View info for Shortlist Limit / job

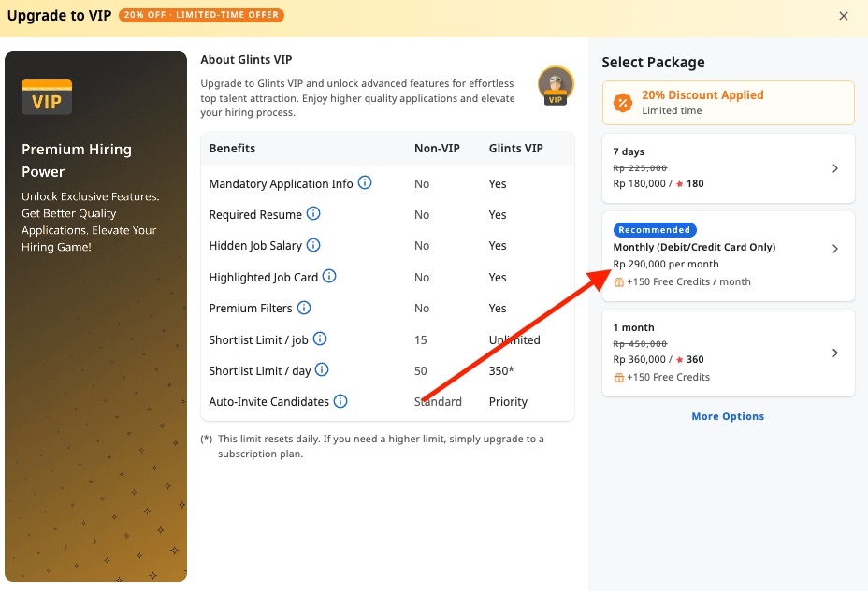[320, 339]
